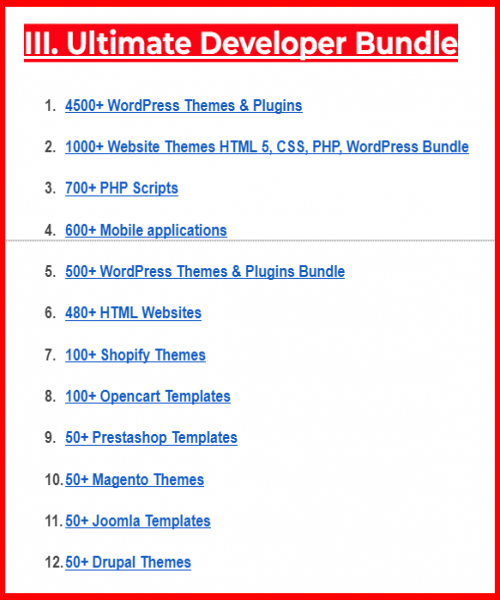Click the list number 1 marker

tap(50, 106)
